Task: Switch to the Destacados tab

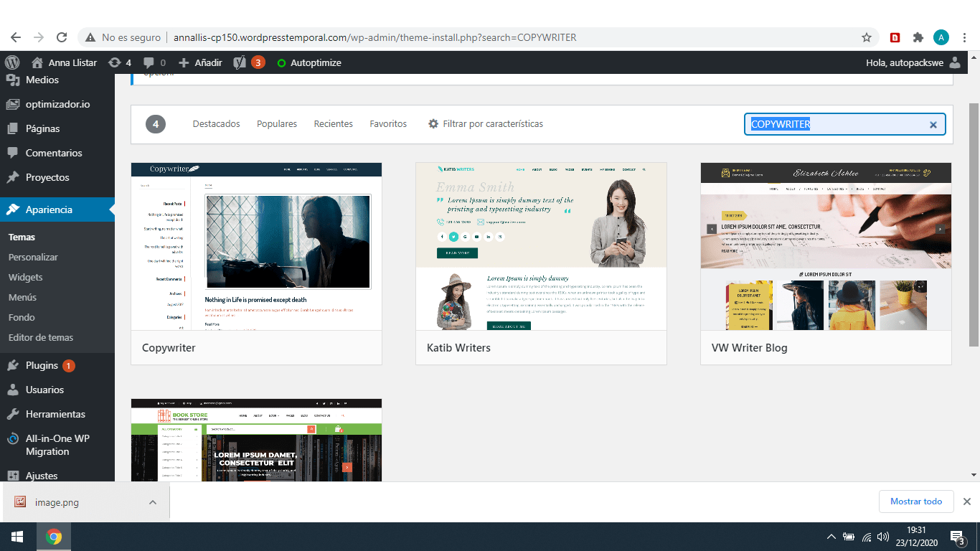Action: tap(216, 124)
